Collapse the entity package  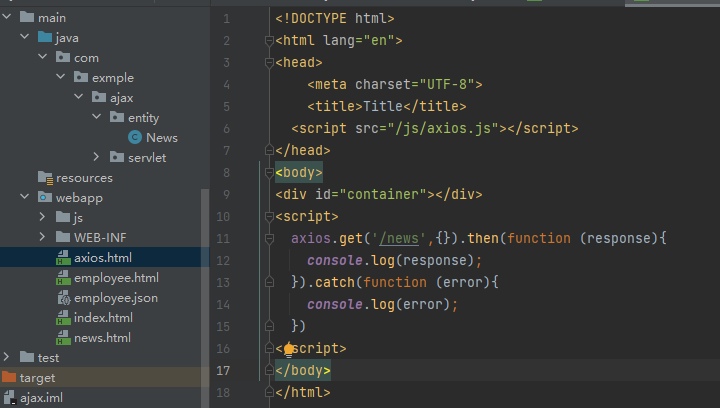pos(96,118)
